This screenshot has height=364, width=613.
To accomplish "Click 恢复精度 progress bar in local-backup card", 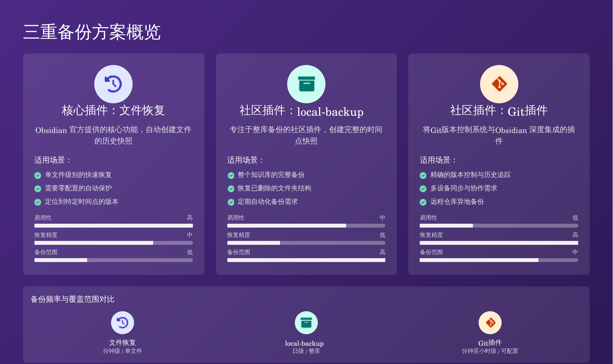I will [306, 243].
